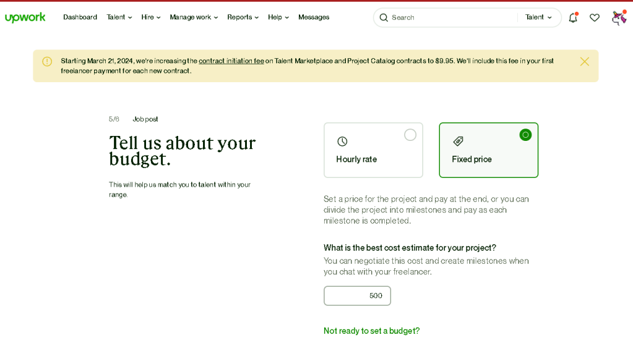Open the contract initiation fee link
The width and height of the screenshot is (633, 364).
[231, 61]
